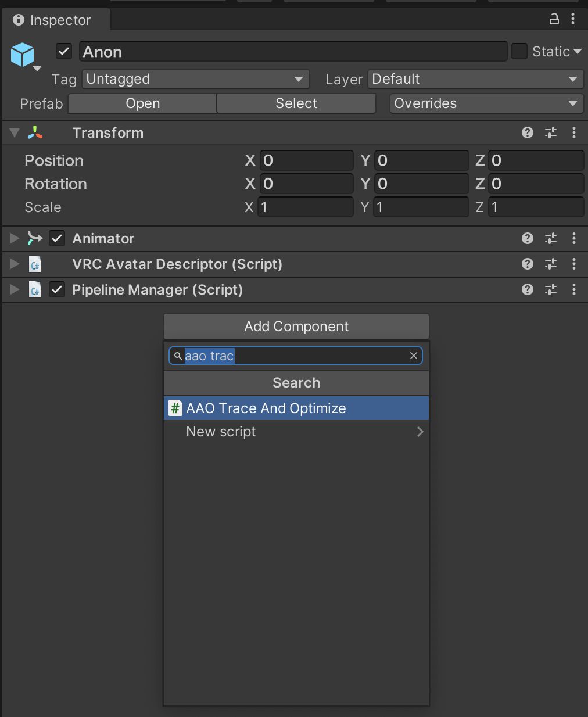Open Animator component help
588x717 pixels.
tap(528, 238)
